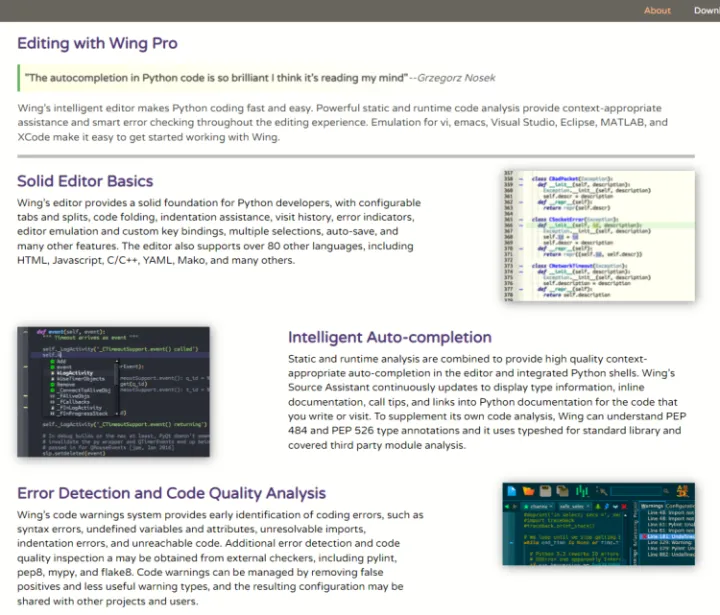The image size is (720, 615).
Task: Click the autocompletion testimonial quote text
Action: tap(216, 78)
